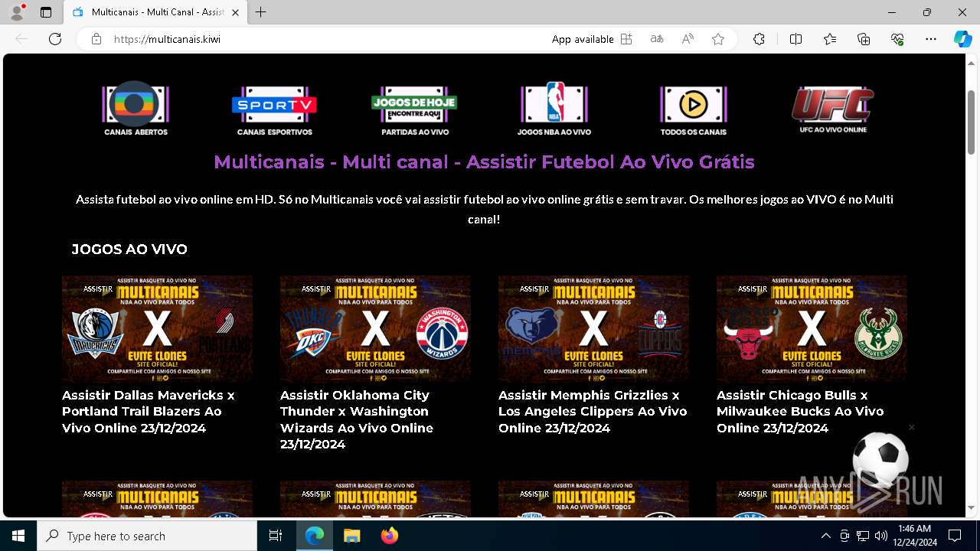Open Dallas Mavericks x Portland Trail Blazers thumbnail

click(x=157, y=329)
